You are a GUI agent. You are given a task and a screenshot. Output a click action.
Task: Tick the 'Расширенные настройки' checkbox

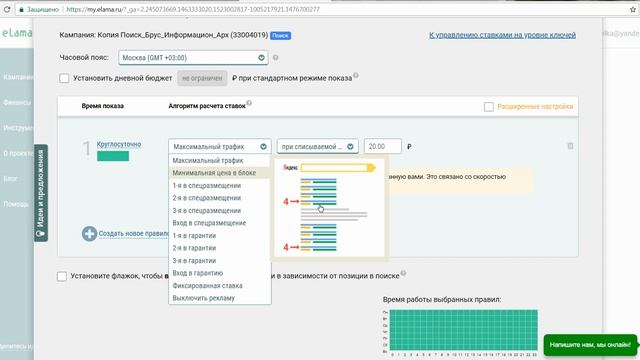[489, 107]
